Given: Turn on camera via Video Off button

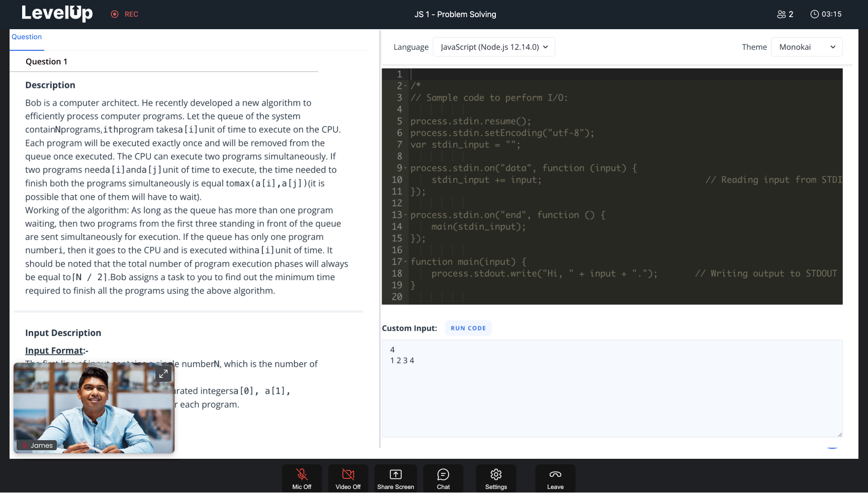Looking at the screenshot, I should click(x=348, y=478).
